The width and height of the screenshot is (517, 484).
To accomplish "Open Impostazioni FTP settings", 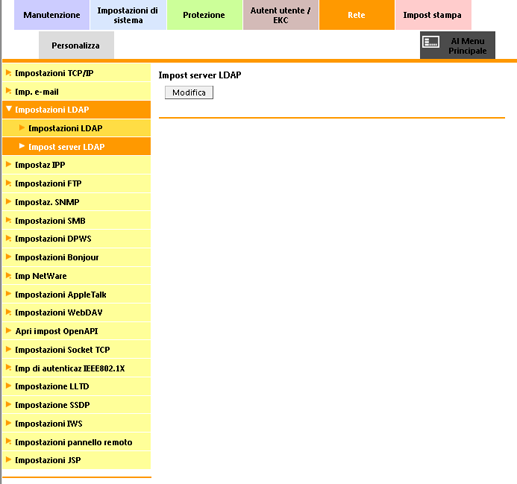I will coord(76,183).
